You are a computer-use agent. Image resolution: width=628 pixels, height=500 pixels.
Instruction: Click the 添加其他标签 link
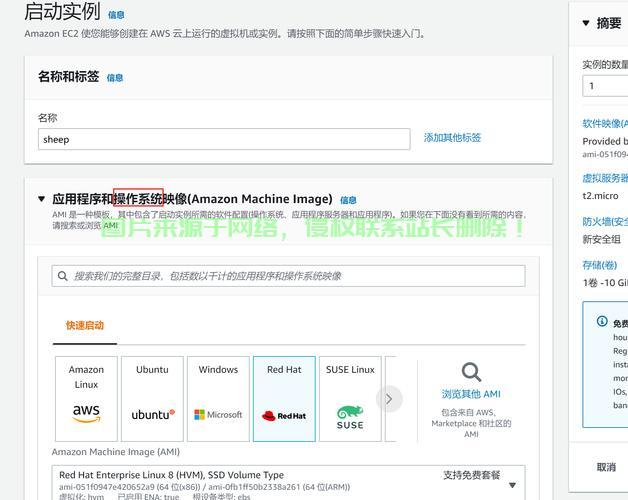click(452, 138)
